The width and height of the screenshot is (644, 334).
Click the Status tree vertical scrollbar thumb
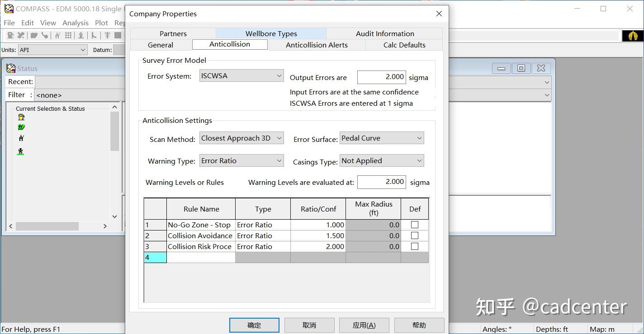114,131
